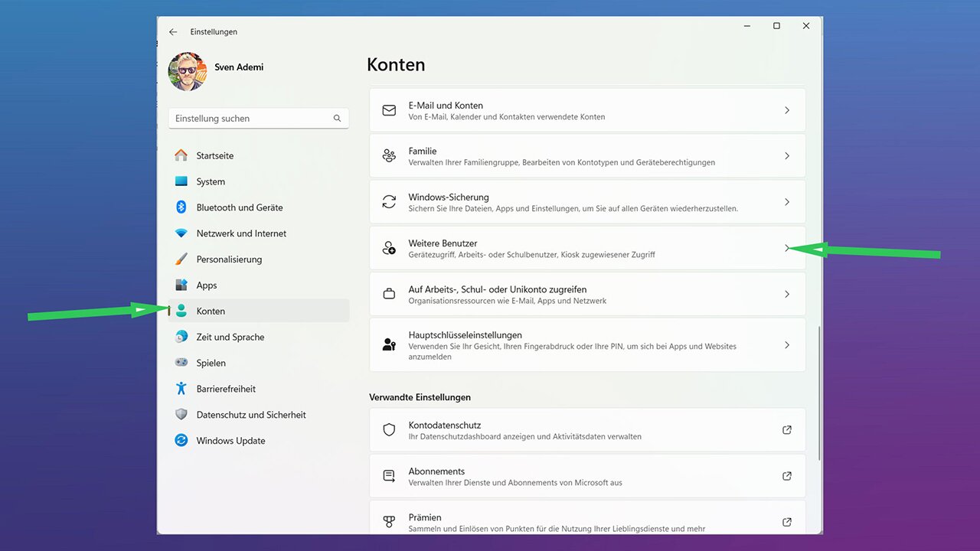This screenshot has width=980, height=551.
Task: Click the Barrierefreiheit accessibility icon
Action: 181,389
